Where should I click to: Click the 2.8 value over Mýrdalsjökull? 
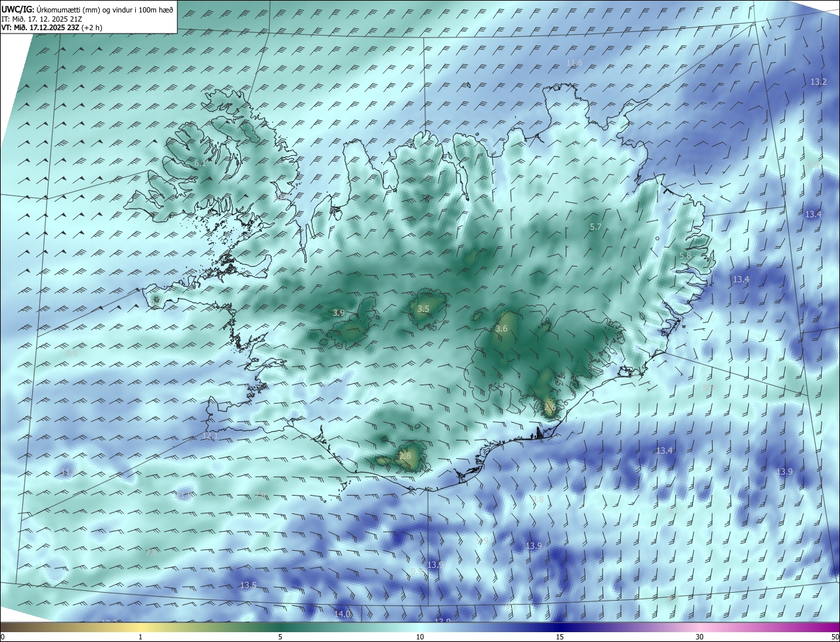(x=405, y=456)
